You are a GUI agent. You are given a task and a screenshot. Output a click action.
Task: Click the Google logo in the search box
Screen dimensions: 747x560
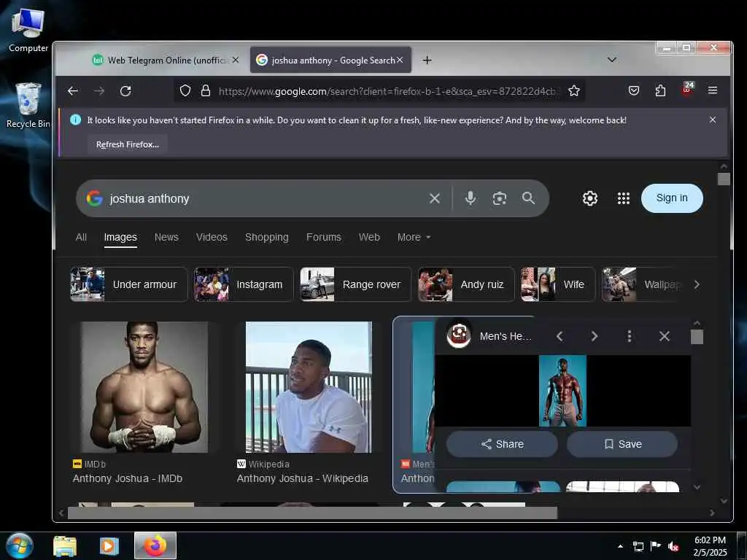(94, 198)
